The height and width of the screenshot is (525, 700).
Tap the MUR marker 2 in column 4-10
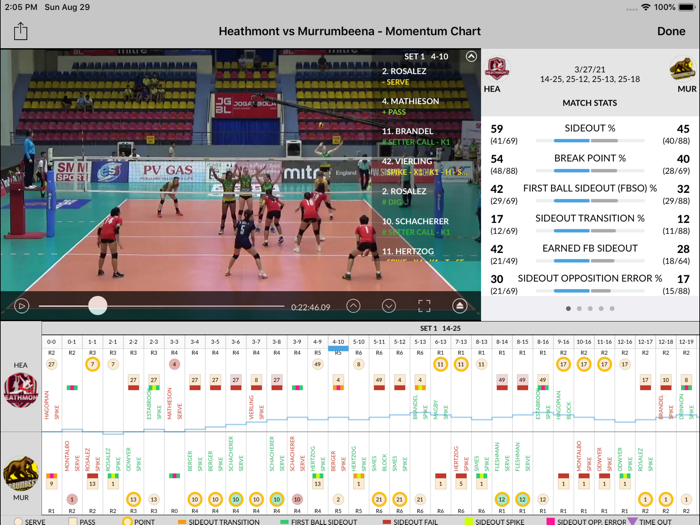(338, 499)
